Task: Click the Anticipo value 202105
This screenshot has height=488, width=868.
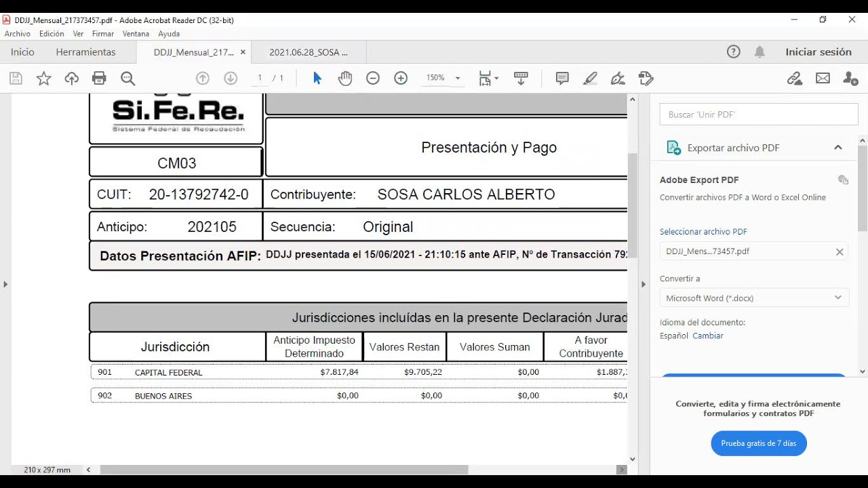Action: [x=212, y=227]
